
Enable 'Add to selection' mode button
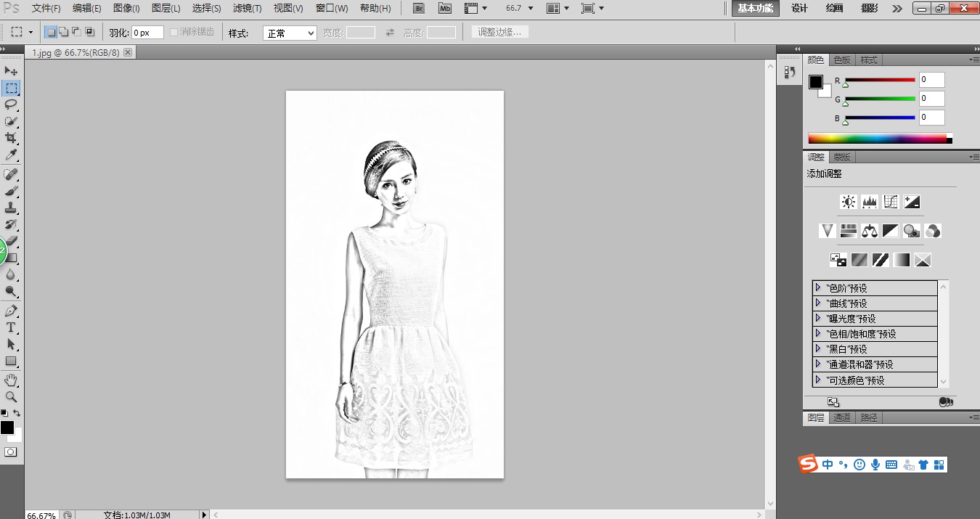63,32
